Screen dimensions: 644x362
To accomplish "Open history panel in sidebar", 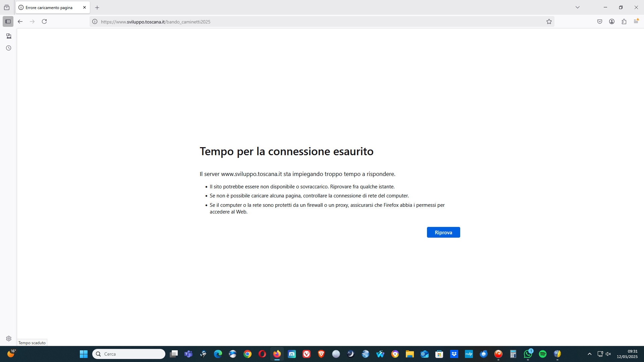I will click(9, 48).
